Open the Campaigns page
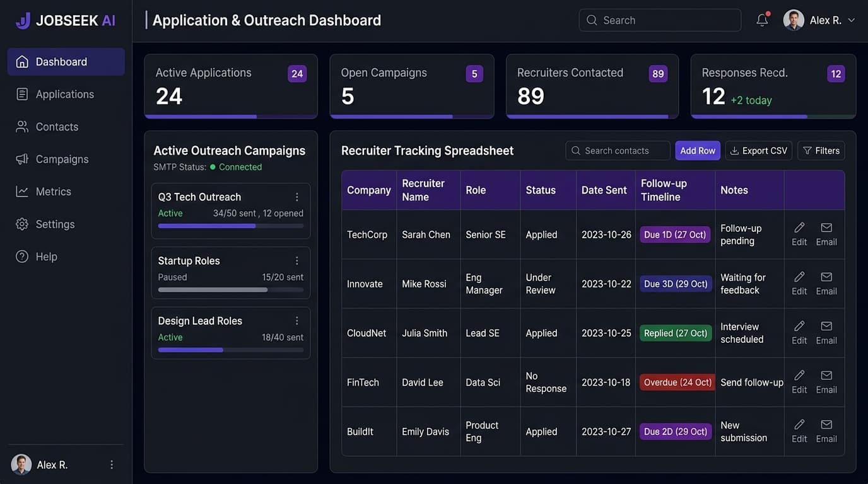868x484 pixels. pos(66,159)
